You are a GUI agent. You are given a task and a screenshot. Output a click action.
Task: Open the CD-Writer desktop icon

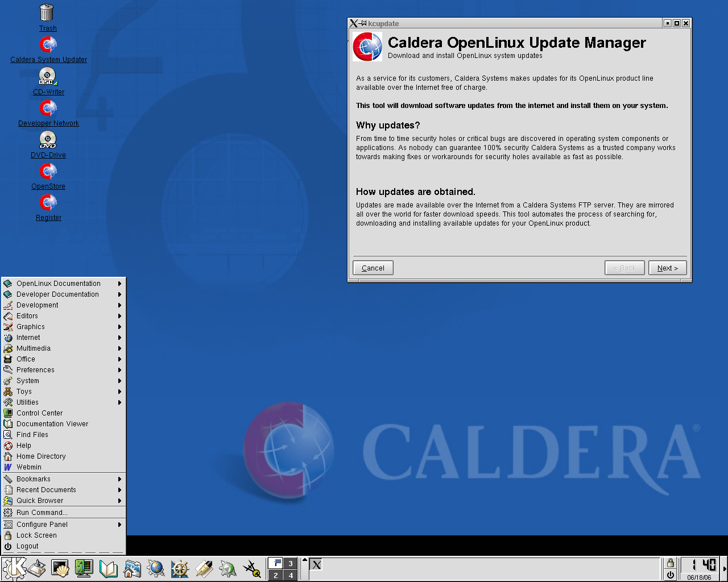pos(47,76)
